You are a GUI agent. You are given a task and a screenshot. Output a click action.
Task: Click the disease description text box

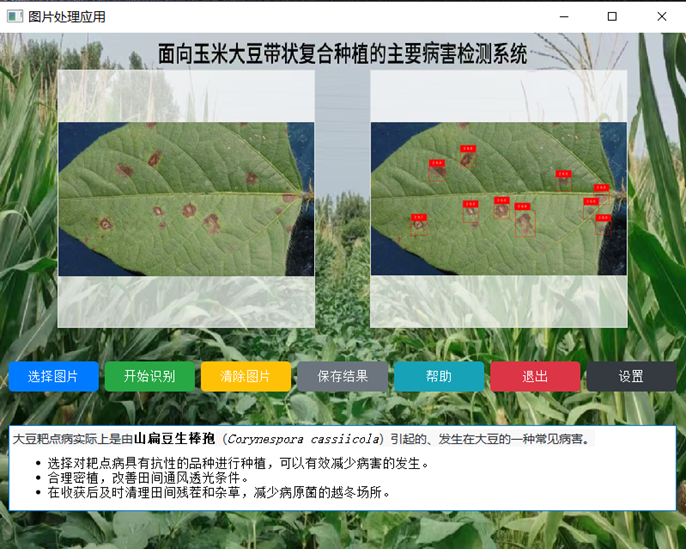click(x=343, y=468)
